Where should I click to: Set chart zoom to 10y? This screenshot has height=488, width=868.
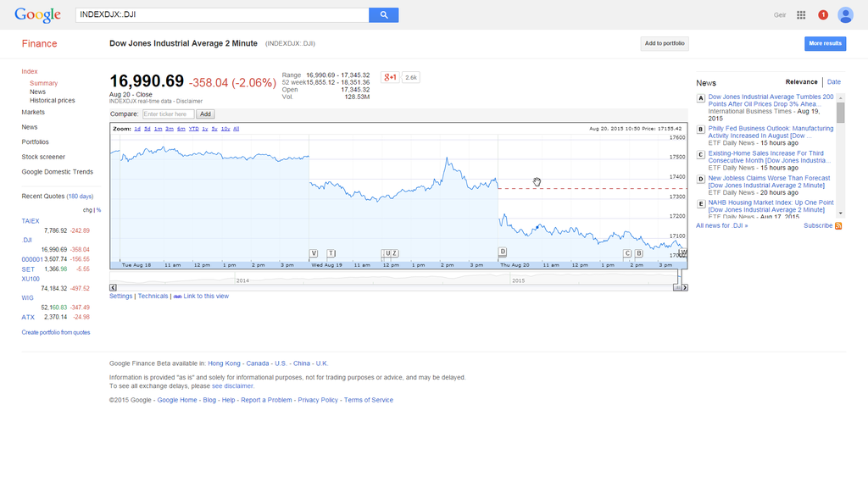pyautogui.click(x=225, y=129)
